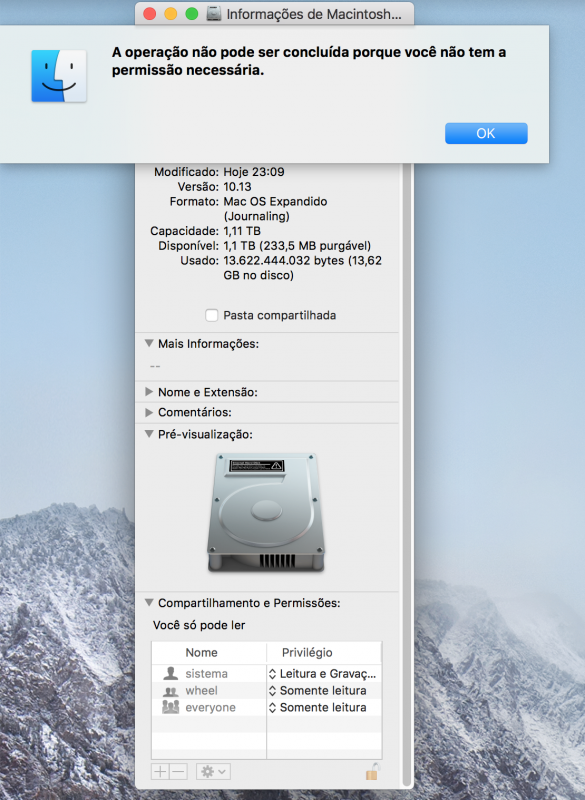Click the drive icon in title bar
This screenshot has width=585, height=800.
214,14
